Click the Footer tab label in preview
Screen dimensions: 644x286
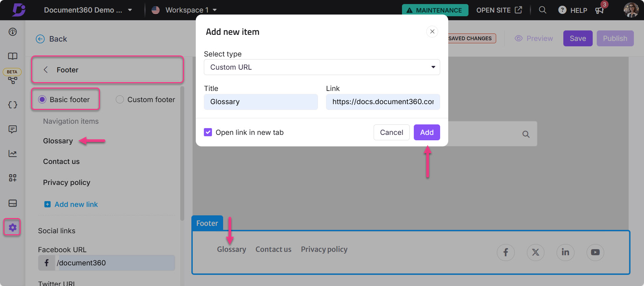(x=207, y=223)
